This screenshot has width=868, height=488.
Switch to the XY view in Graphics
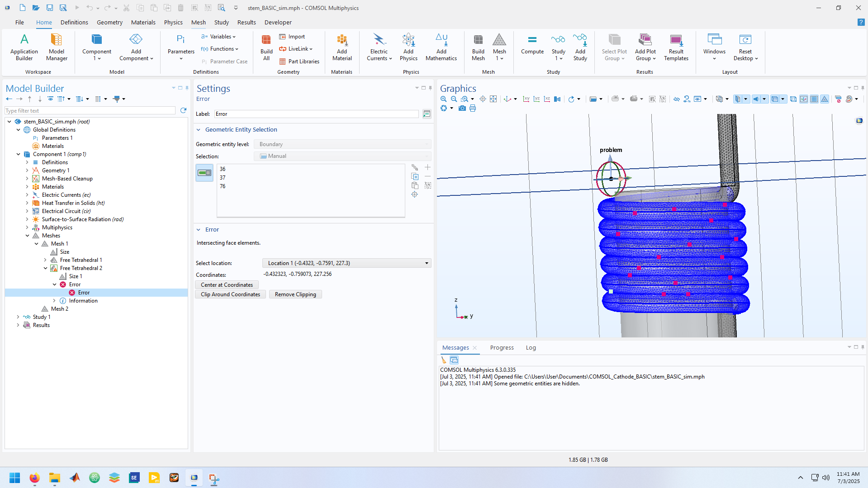526,99
